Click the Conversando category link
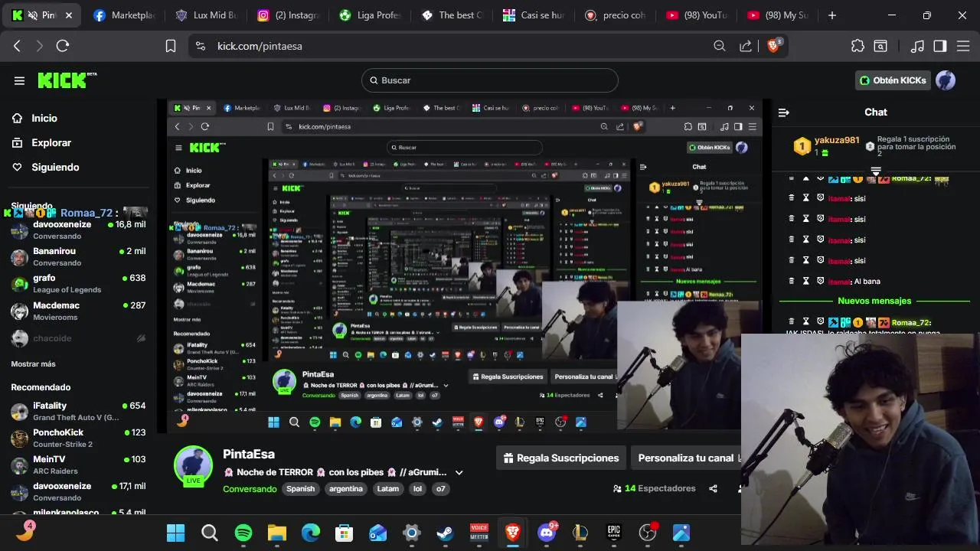 (x=250, y=488)
